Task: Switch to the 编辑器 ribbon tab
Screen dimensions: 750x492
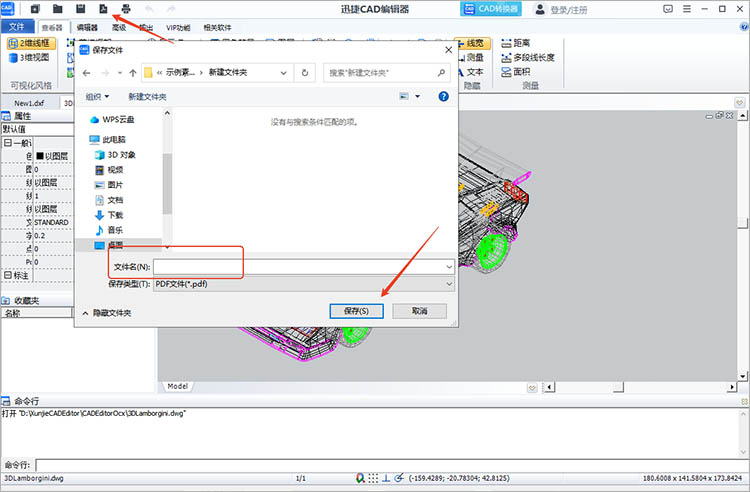Action: coord(87,27)
